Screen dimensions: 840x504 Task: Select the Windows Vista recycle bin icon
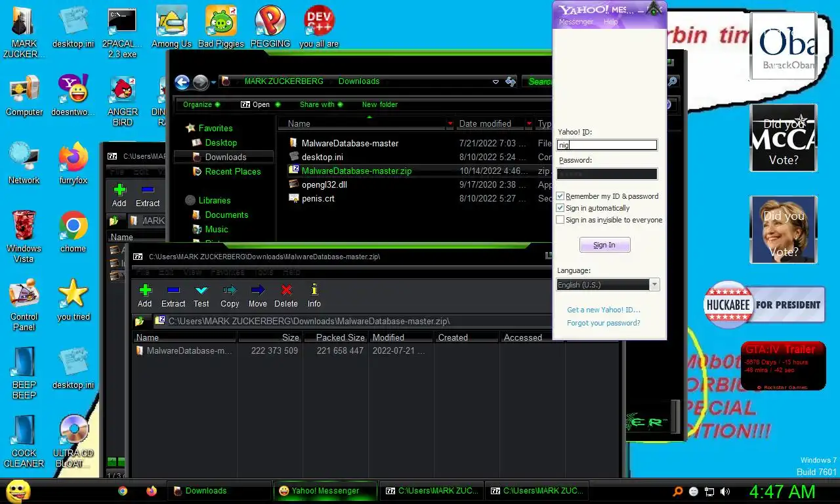point(24,236)
